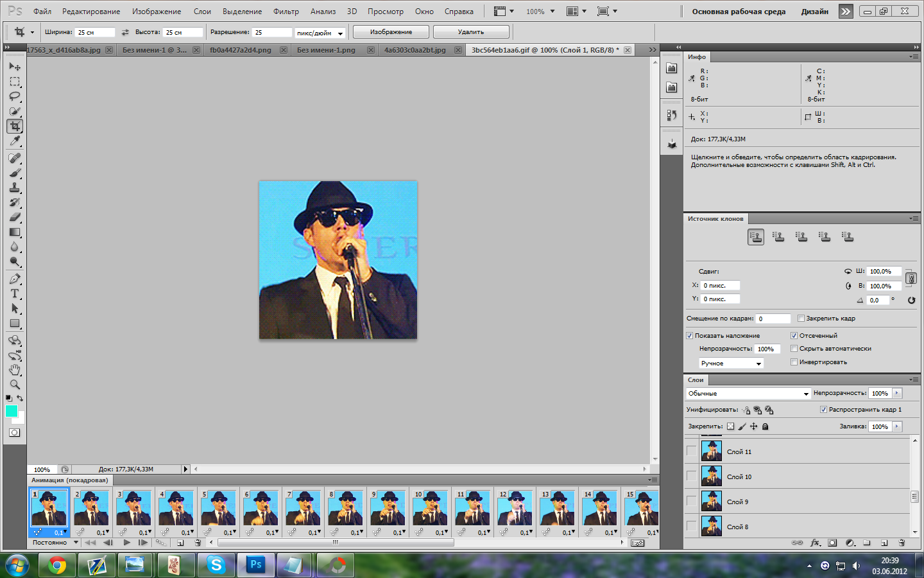The image size is (924, 578).
Task: Uncheck the Показать наложение checkbox
Action: (x=690, y=336)
